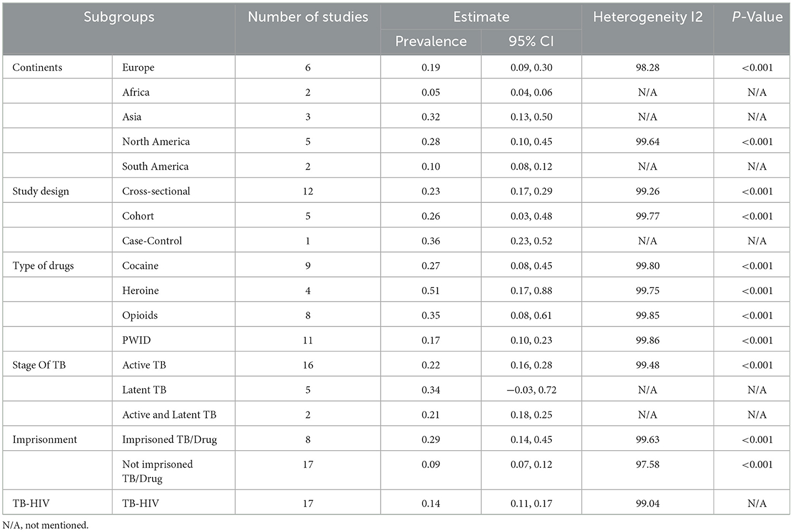793x532 pixels.
Task: Select the North America row label
Action: coord(156,142)
